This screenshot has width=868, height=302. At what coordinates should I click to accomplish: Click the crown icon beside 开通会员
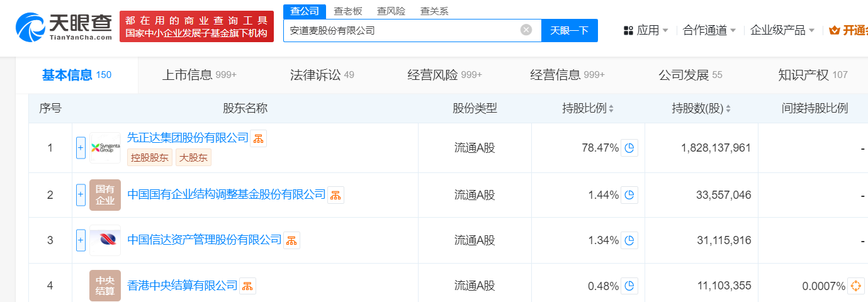pyautogui.click(x=835, y=30)
